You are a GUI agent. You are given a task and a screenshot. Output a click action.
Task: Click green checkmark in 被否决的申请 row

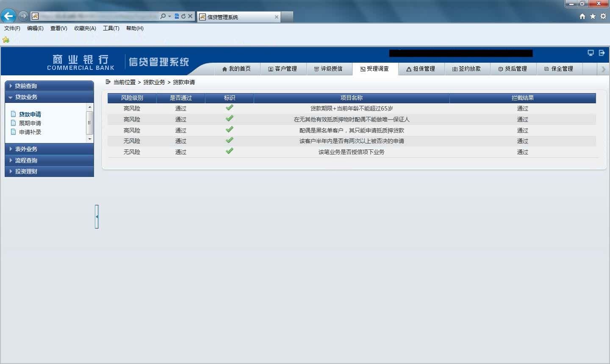tap(230, 140)
